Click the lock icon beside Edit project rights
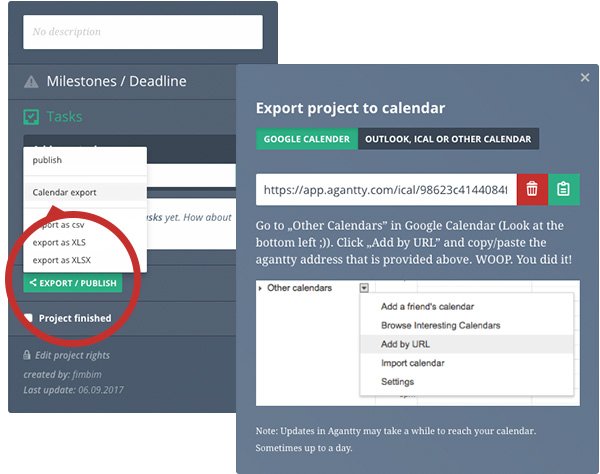Viewport: 600px width, 474px height. tap(26, 355)
